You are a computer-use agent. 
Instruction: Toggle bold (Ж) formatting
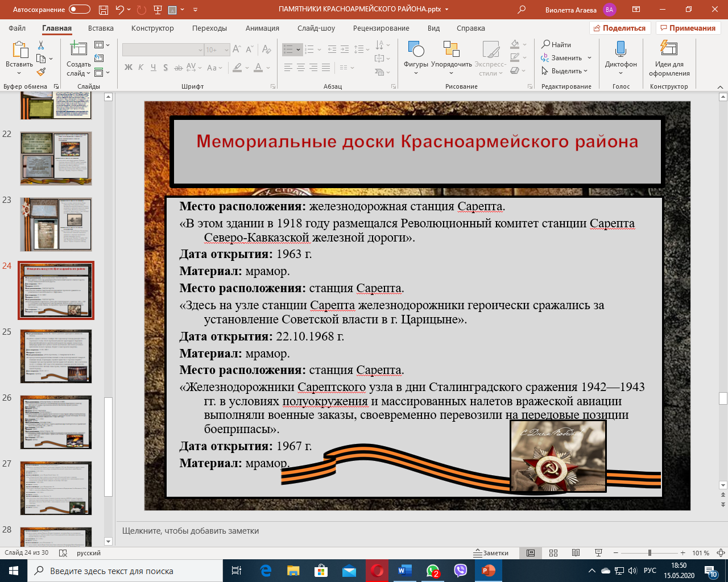pos(129,68)
